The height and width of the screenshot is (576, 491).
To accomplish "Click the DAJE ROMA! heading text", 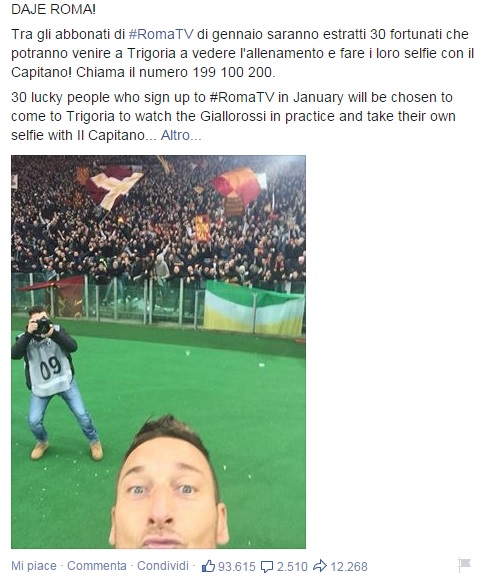I will (x=54, y=9).
